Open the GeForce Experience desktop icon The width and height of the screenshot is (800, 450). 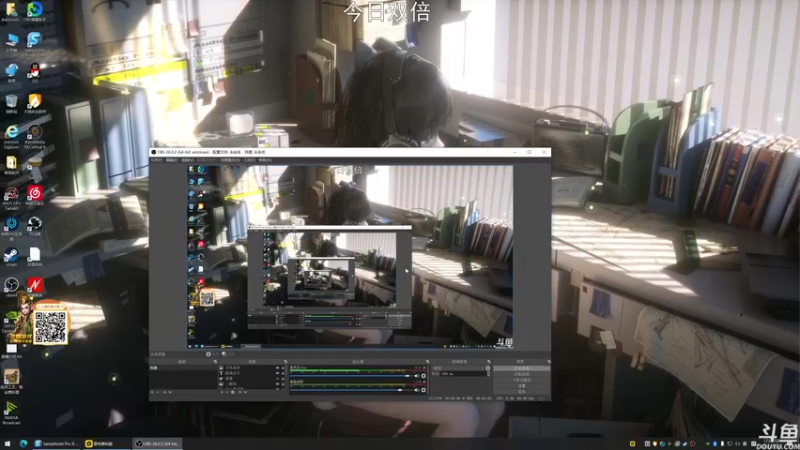pyautogui.click(x=10, y=319)
